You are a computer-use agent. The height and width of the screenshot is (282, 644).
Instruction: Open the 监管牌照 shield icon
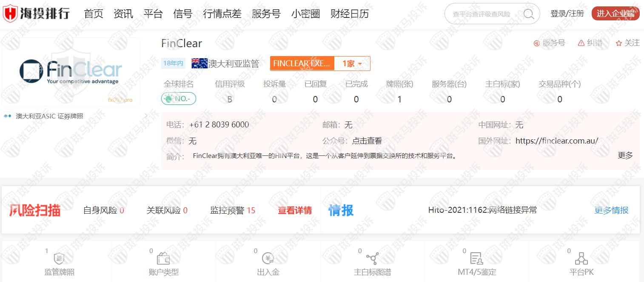59,258
